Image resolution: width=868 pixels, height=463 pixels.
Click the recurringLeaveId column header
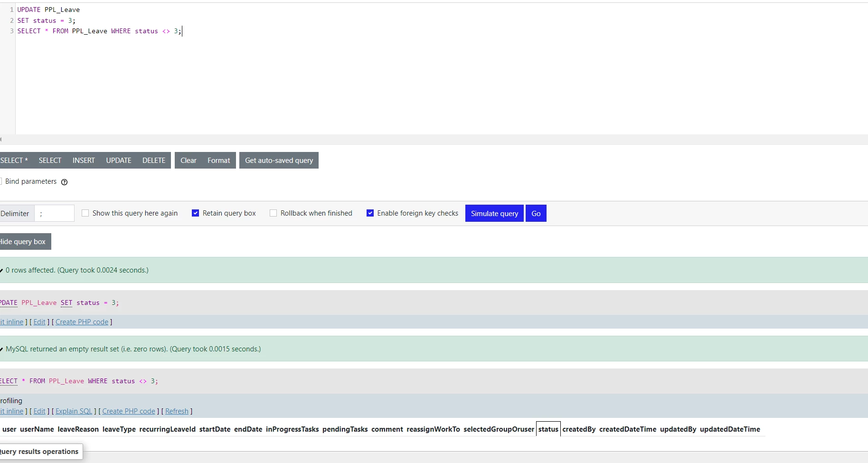coord(168,429)
